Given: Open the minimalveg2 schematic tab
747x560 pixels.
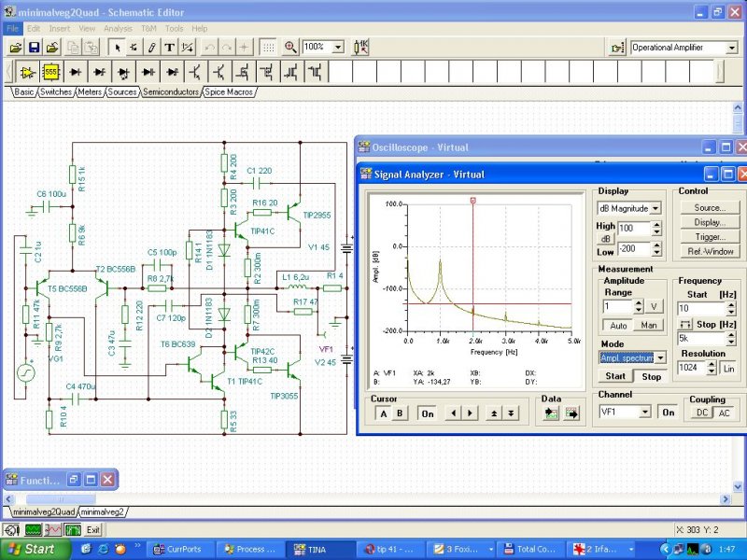Looking at the screenshot, I should [x=102, y=512].
